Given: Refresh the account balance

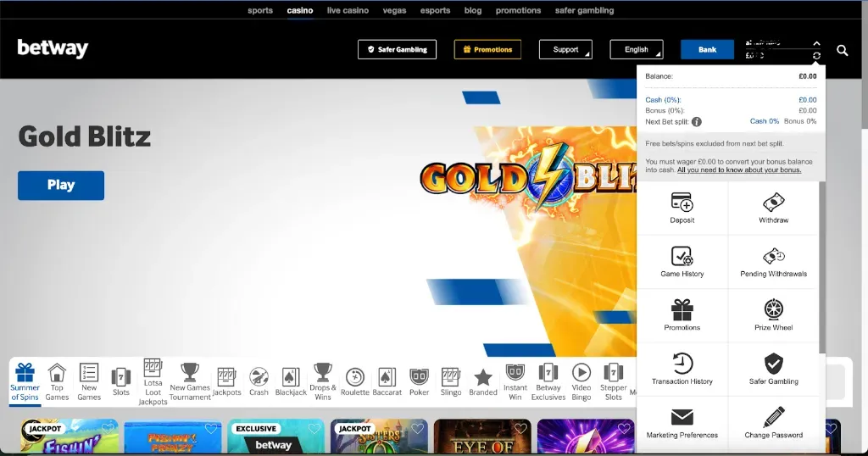Looking at the screenshot, I should click(x=816, y=56).
